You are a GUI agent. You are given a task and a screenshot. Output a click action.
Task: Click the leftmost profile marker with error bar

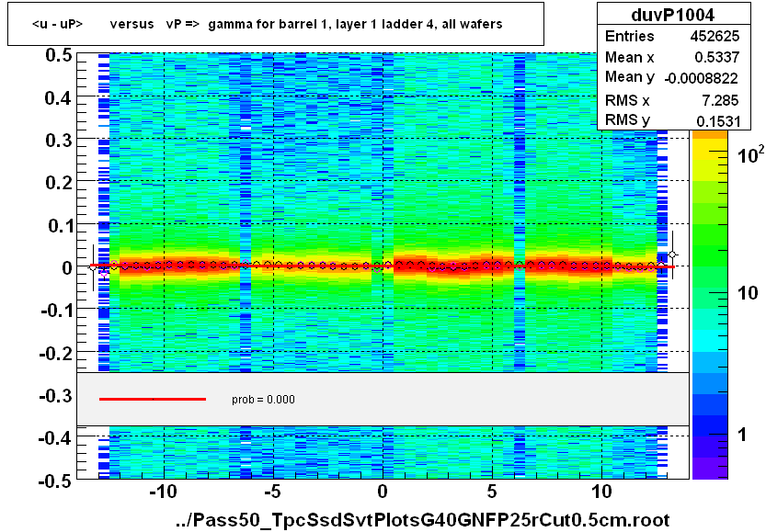click(x=93, y=267)
